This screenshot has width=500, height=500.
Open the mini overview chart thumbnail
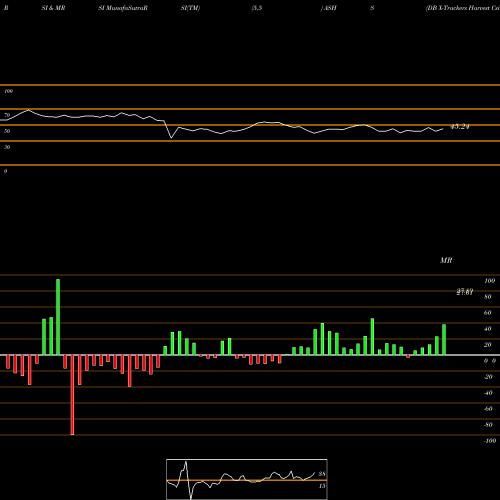[247, 479]
